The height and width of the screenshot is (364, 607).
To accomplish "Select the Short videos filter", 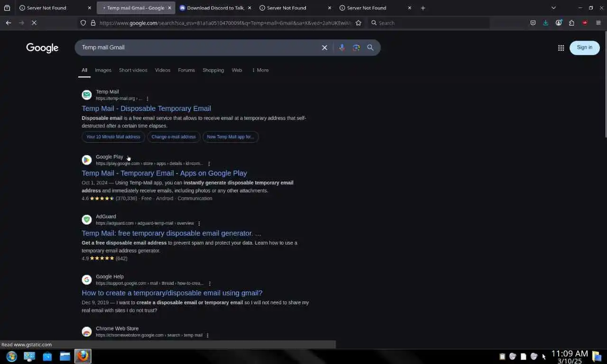I will [x=133, y=70].
